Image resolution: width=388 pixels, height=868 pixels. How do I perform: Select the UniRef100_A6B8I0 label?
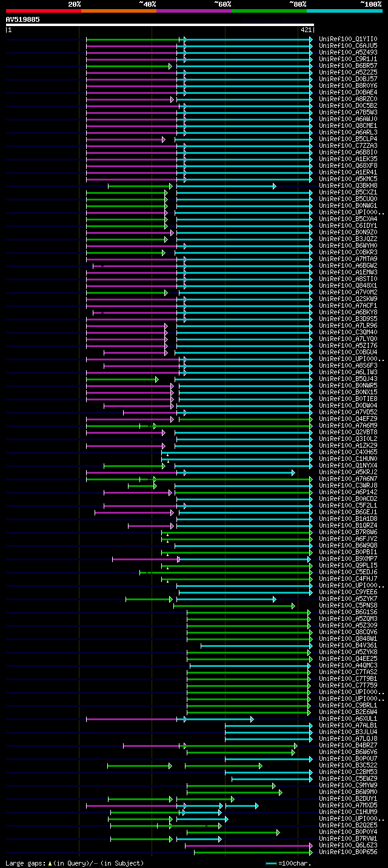coord(348,152)
